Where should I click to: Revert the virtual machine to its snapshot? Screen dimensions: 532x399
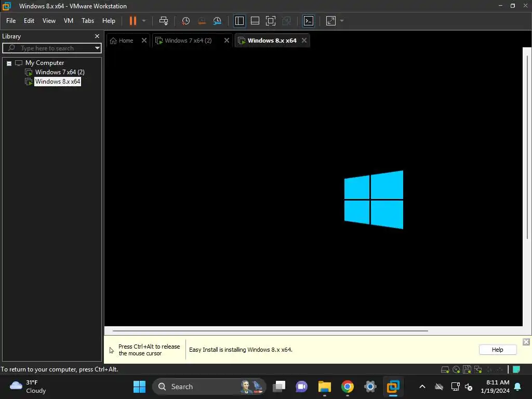point(202,21)
